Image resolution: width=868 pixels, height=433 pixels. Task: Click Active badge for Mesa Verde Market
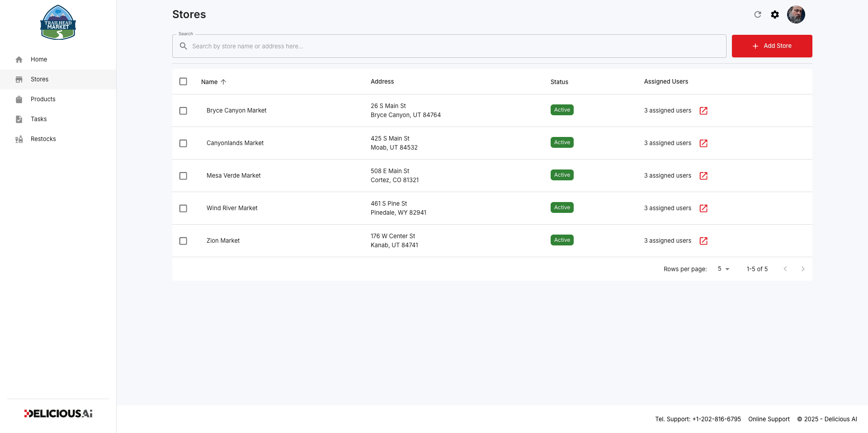pos(562,175)
